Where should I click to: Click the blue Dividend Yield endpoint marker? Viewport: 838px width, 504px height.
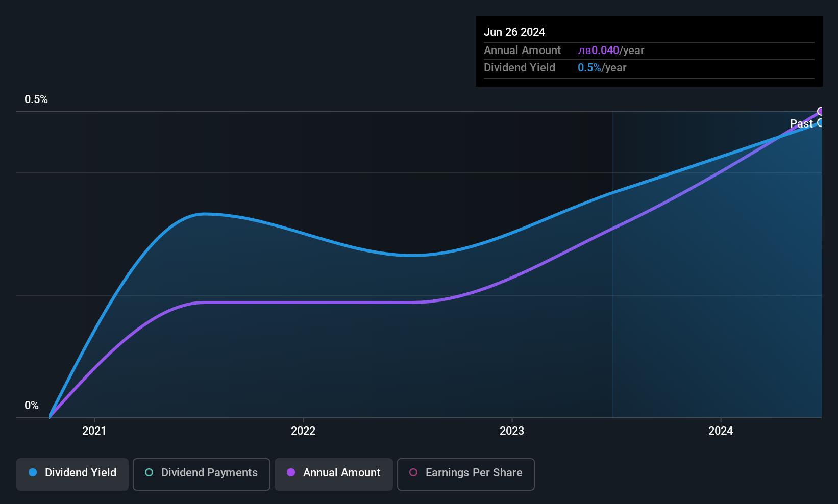[x=821, y=122]
